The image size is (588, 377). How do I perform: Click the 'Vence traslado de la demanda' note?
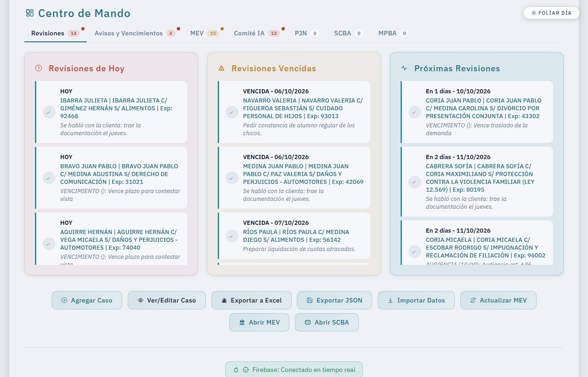point(477,129)
